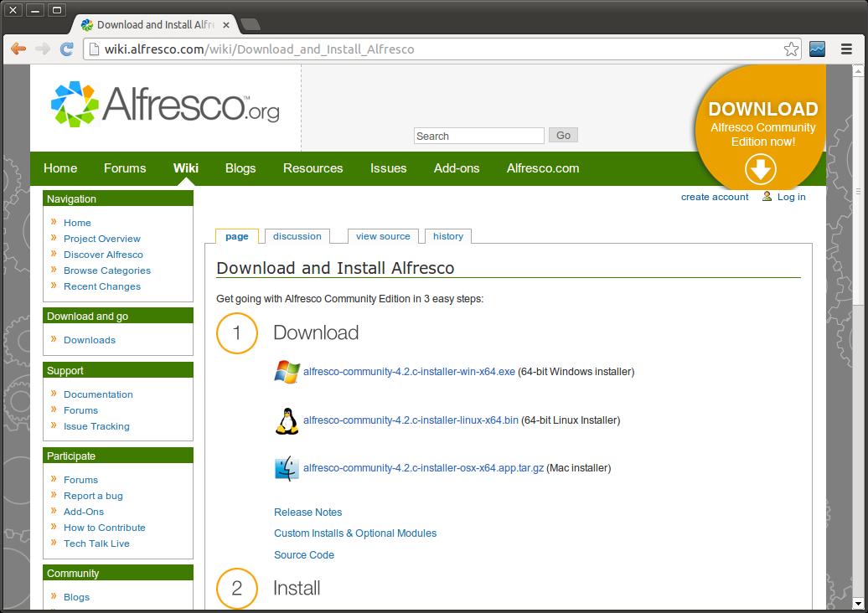This screenshot has height=613, width=868.
Task: Open Blogs in the green nav bar
Action: (x=240, y=168)
